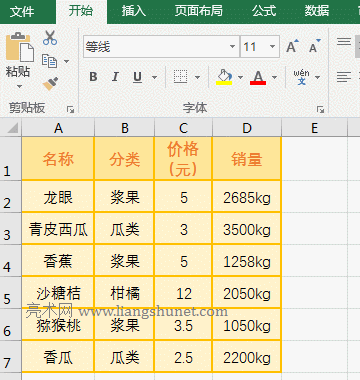Click header cell 价格(元)
This screenshot has width=360, height=380.
click(183, 159)
